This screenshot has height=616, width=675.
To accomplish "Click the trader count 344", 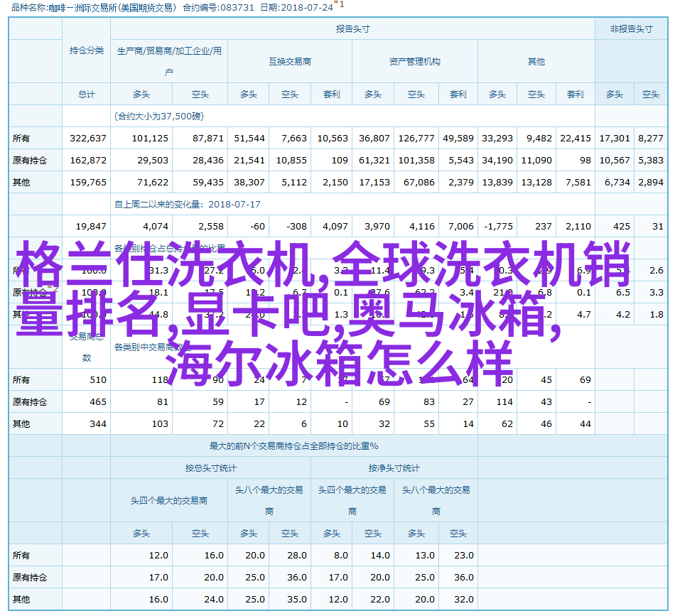I will (x=98, y=423).
